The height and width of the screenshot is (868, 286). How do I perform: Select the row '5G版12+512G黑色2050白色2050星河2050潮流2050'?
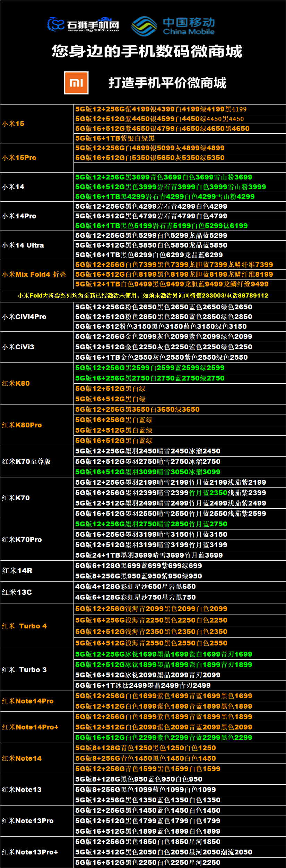point(180,852)
